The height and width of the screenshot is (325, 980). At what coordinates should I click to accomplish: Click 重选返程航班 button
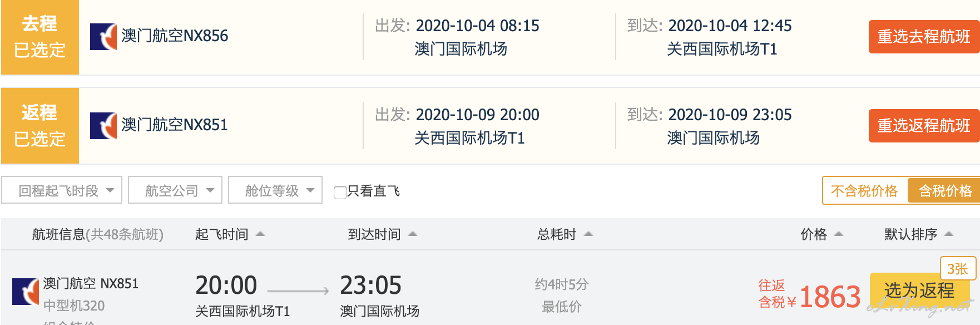pyautogui.click(x=924, y=126)
